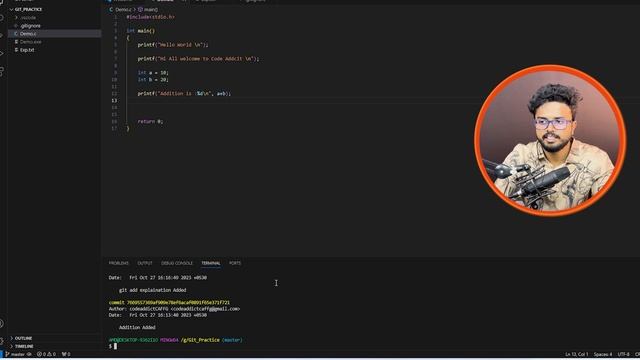Open errors and warnings status indicator
The height and width of the screenshot is (360, 640).
tap(46, 354)
